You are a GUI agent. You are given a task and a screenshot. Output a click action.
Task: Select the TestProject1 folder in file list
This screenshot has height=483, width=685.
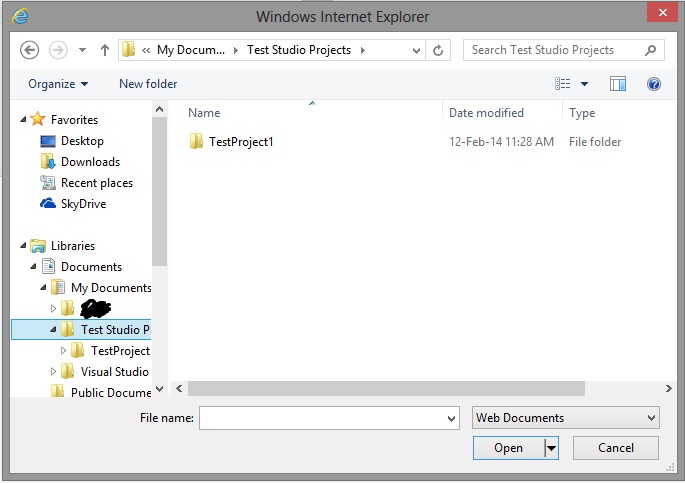pyautogui.click(x=241, y=141)
